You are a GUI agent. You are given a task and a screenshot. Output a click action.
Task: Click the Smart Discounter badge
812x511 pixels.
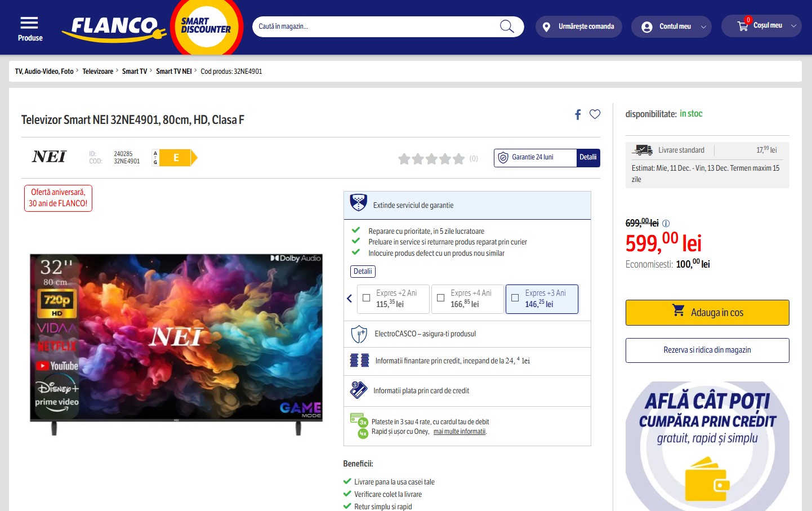(206, 26)
